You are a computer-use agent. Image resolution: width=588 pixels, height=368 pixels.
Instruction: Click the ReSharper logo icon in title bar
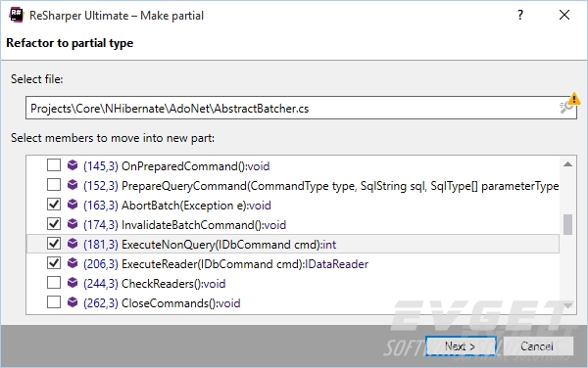(x=17, y=15)
